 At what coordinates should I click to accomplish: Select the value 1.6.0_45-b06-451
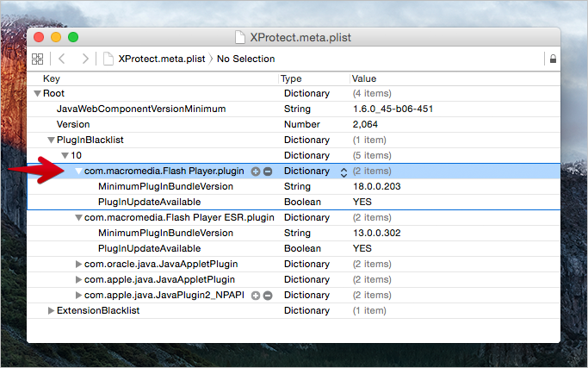(x=393, y=109)
